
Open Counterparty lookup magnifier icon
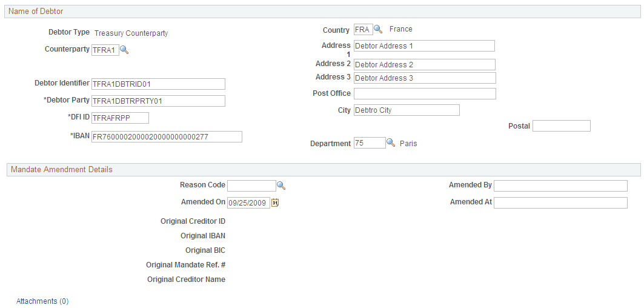[x=124, y=50]
